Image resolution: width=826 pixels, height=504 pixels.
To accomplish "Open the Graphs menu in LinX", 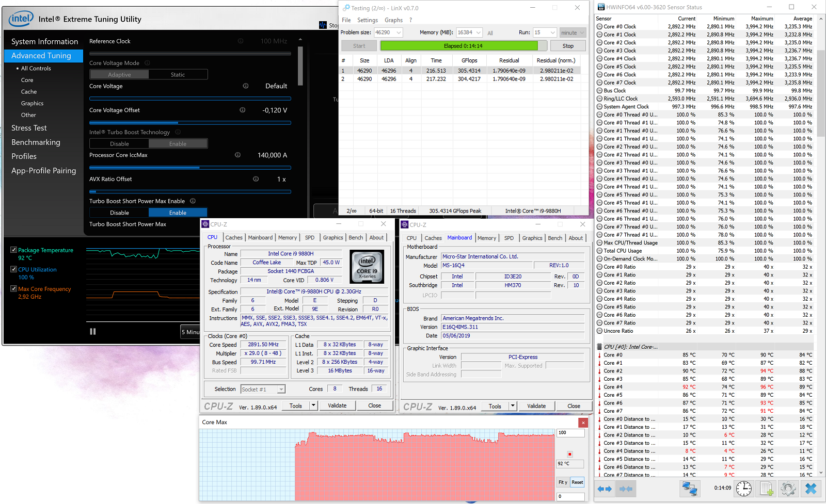I will pyautogui.click(x=393, y=20).
